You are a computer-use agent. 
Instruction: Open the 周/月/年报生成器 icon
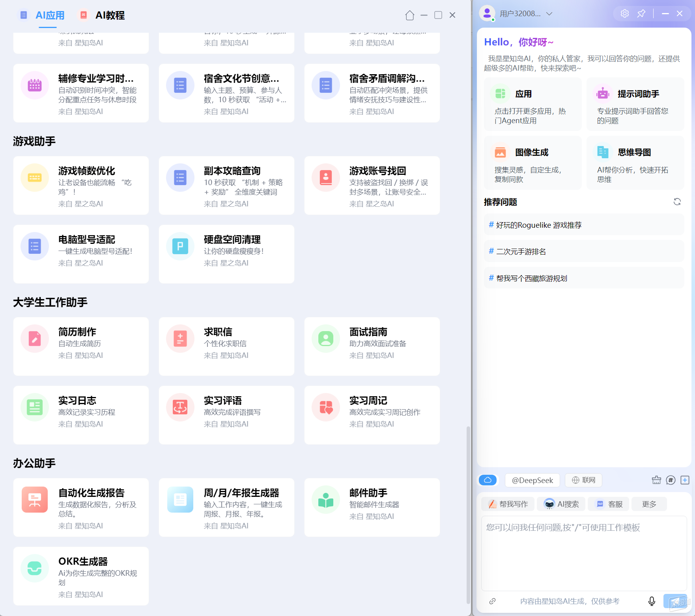(x=180, y=500)
